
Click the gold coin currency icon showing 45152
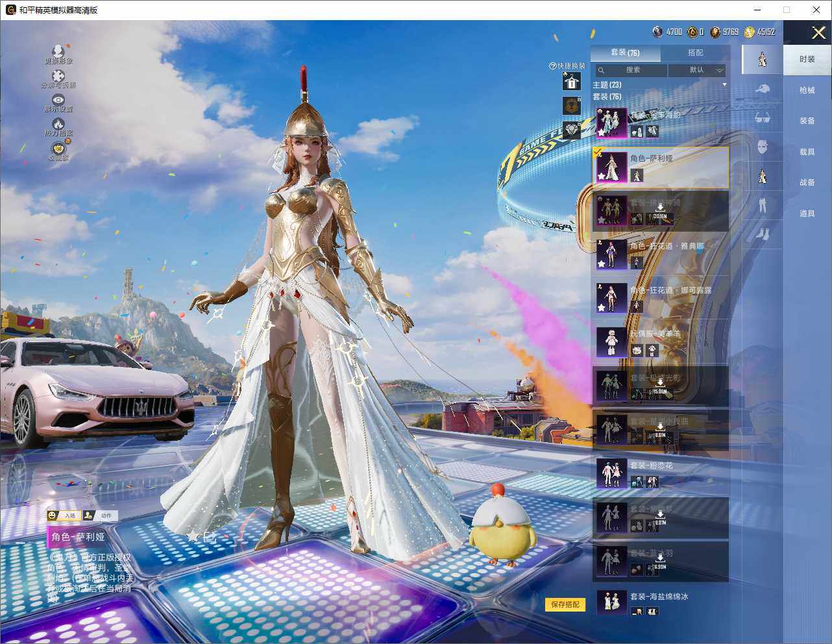pos(750,32)
